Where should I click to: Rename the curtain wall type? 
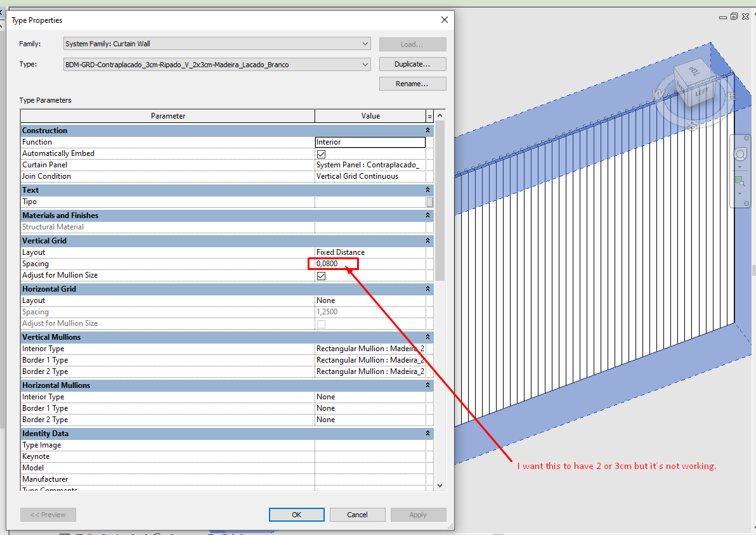[x=412, y=83]
